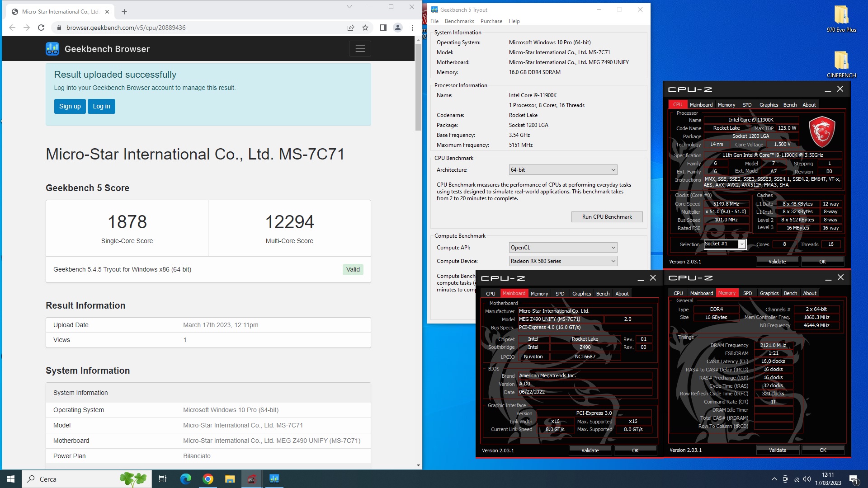
Task: Open About tab in Mainboard CPU-Z window
Action: (622, 294)
